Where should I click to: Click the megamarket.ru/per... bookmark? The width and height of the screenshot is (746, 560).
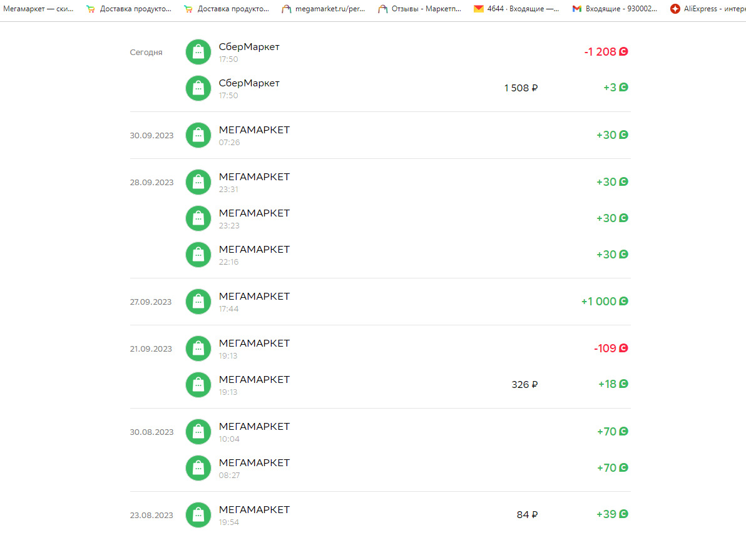[324, 9]
